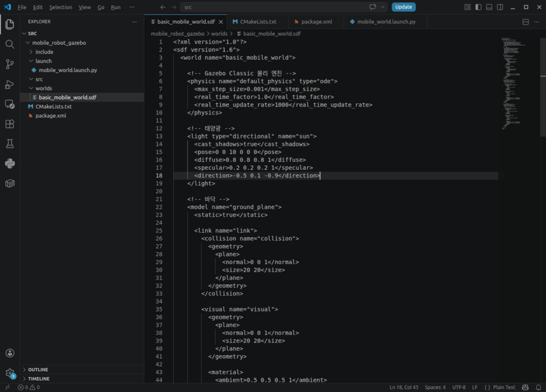The image size is (546, 392).
Task: Open the cube package icon in activity bar
Action: pyautogui.click(x=10, y=183)
